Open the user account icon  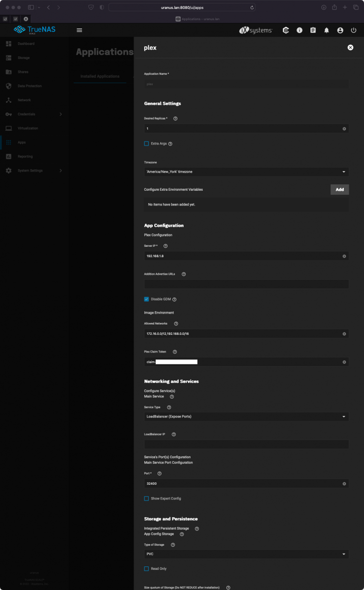(x=340, y=30)
